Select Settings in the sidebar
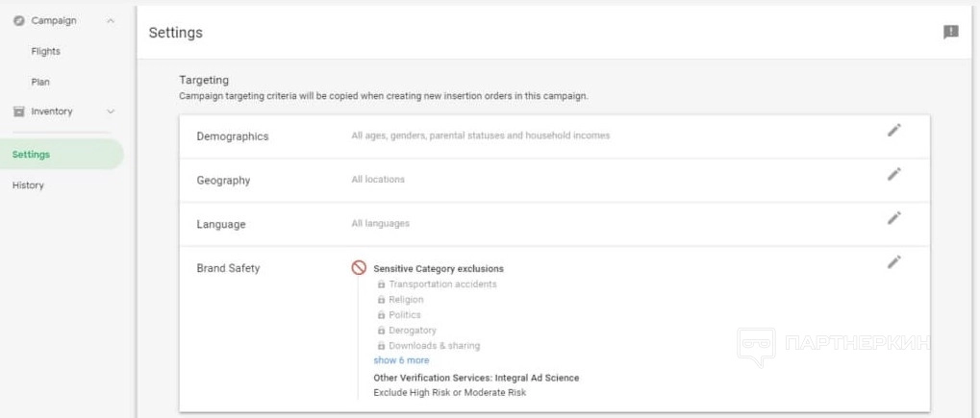980x418 pixels. pos(62,155)
